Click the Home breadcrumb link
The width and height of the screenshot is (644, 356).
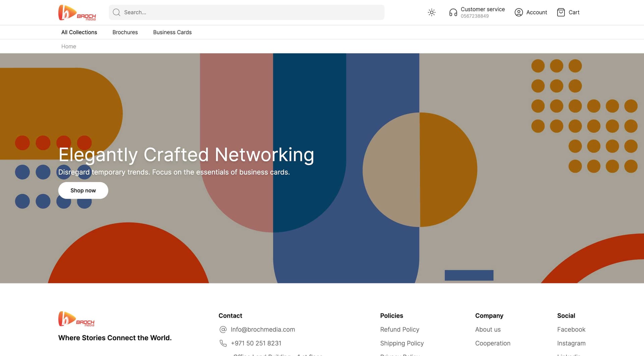pyautogui.click(x=68, y=46)
